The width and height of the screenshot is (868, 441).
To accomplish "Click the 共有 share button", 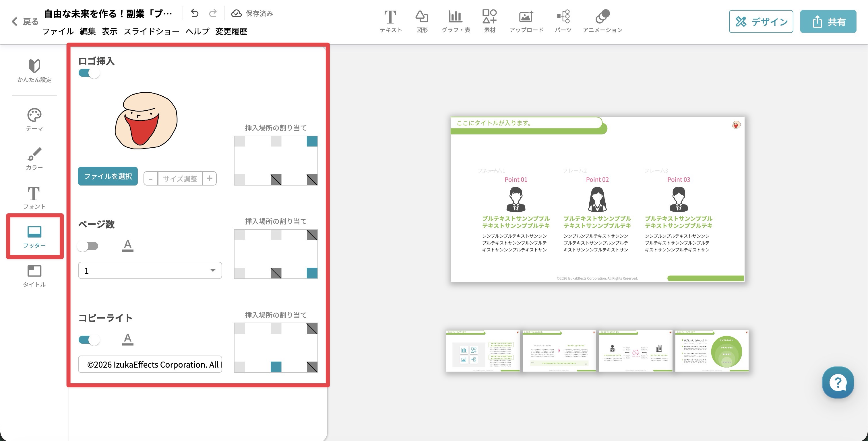I will [x=828, y=22].
